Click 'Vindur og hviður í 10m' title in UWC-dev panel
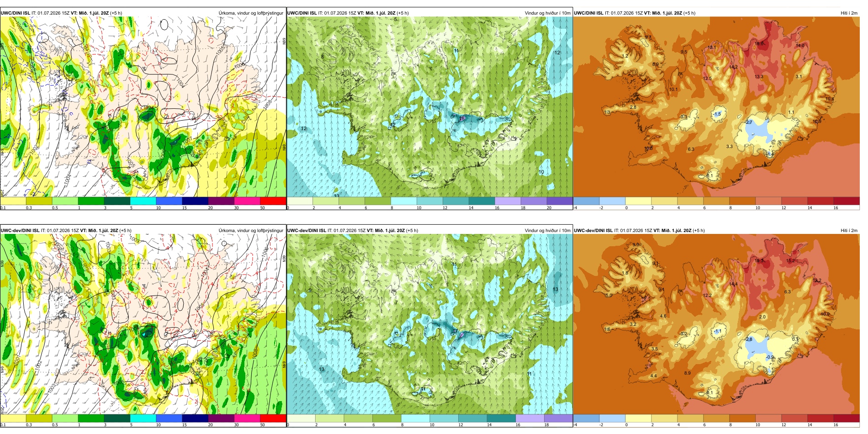The width and height of the screenshot is (868, 434). (548, 230)
